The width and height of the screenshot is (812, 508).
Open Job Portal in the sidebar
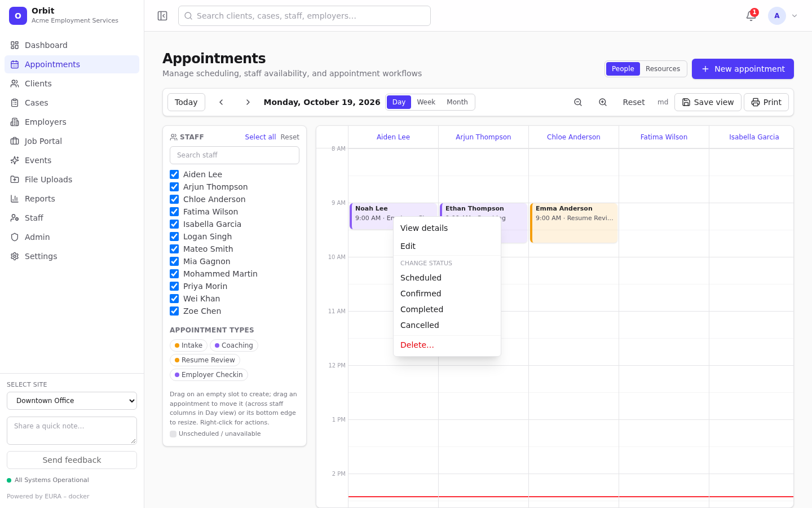pos(72,141)
